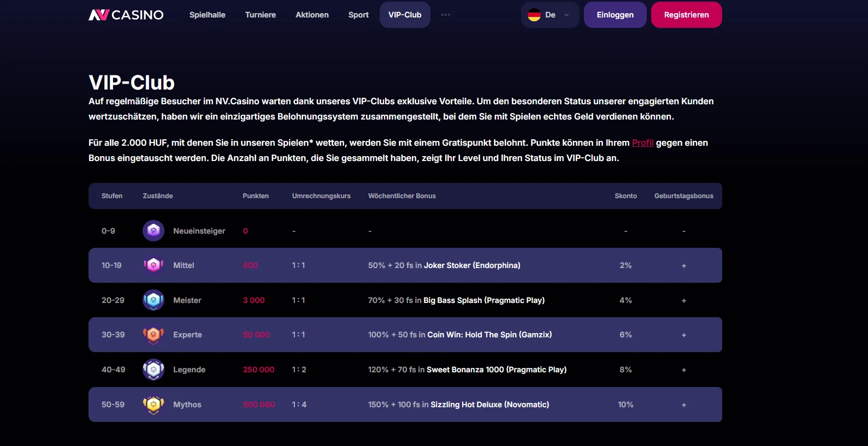Click the plus in the Meister row
Viewport: 868px width, 446px height.
(684, 301)
